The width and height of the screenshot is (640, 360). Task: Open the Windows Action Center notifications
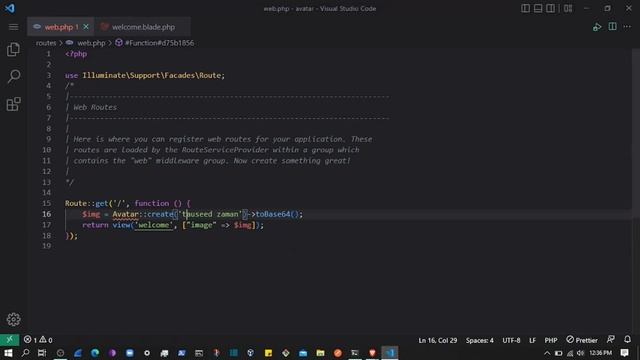pyautogui.click(x=624, y=353)
